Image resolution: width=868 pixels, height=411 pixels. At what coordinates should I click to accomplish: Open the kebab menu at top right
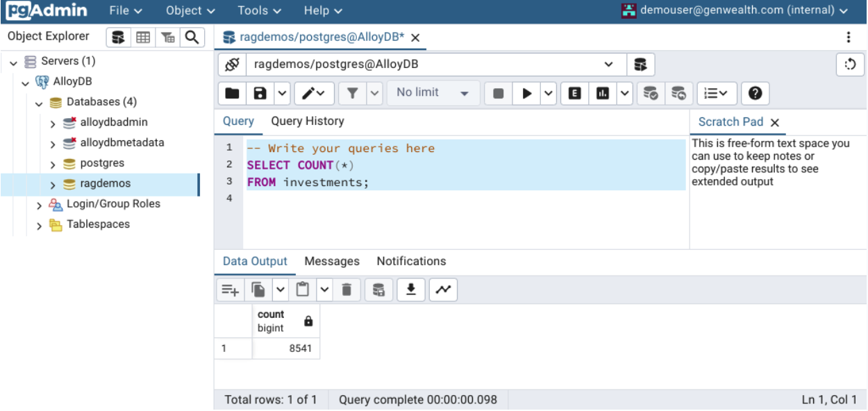pyautogui.click(x=848, y=37)
